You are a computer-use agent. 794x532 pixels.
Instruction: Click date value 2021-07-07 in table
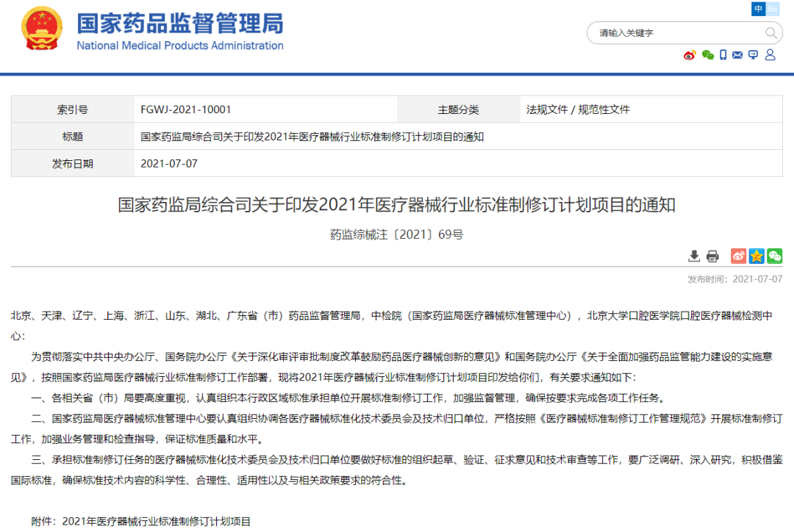click(x=169, y=164)
